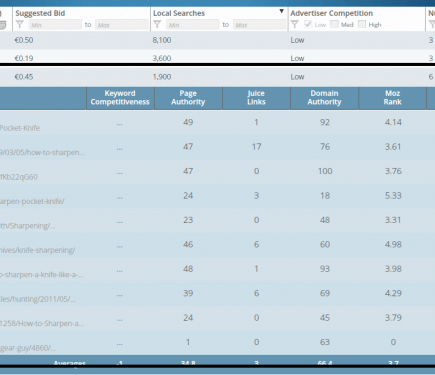Image resolution: width=435 pixels, height=375 pixels.
Task: Open the Local Searches filter funnel icon
Action: [x=157, y=25]
